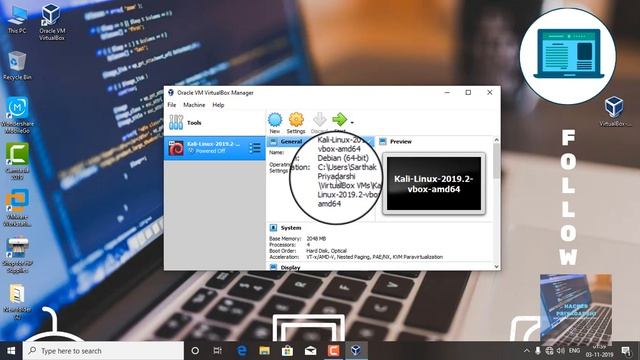Viewport: 640px width, 360px height.
Task: Click the taskbar search box
Action: point(103,351)
